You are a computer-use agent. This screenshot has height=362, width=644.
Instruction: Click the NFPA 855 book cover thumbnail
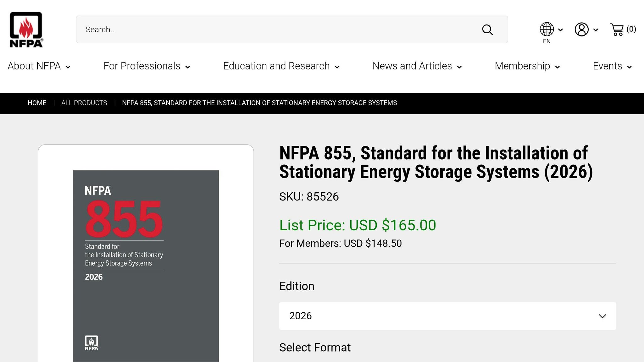point(146,266)
